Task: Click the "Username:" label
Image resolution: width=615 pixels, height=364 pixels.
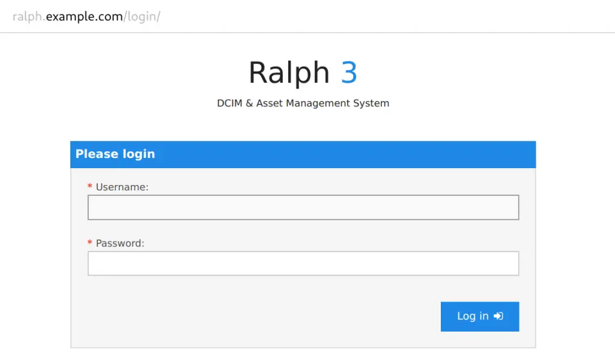Action: (x=122, y=187)
